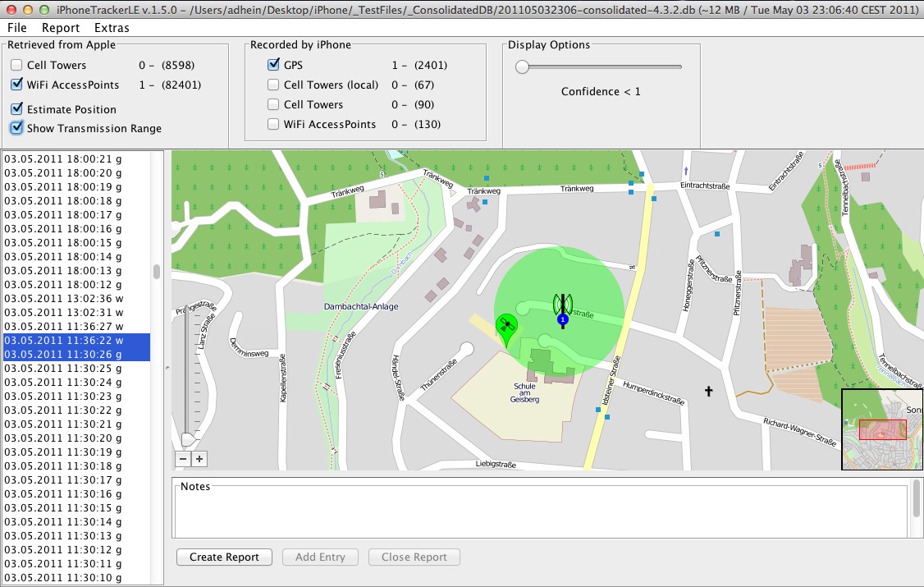
Task: Select the 03.05.2011 13:02:36 w entry
Action: (x=64, y=298)
